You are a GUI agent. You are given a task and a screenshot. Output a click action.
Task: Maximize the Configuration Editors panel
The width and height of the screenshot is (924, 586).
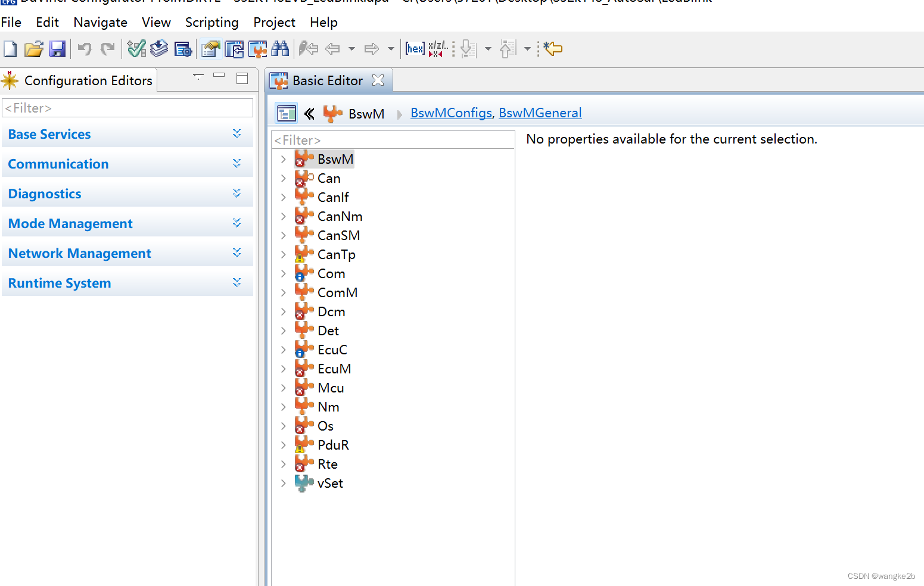(242, 78)
